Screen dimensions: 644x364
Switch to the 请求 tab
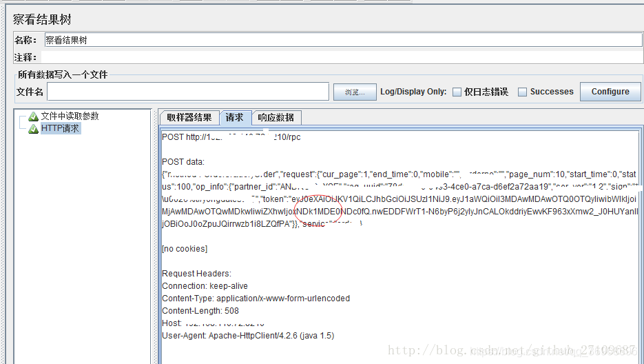(234, 118)
